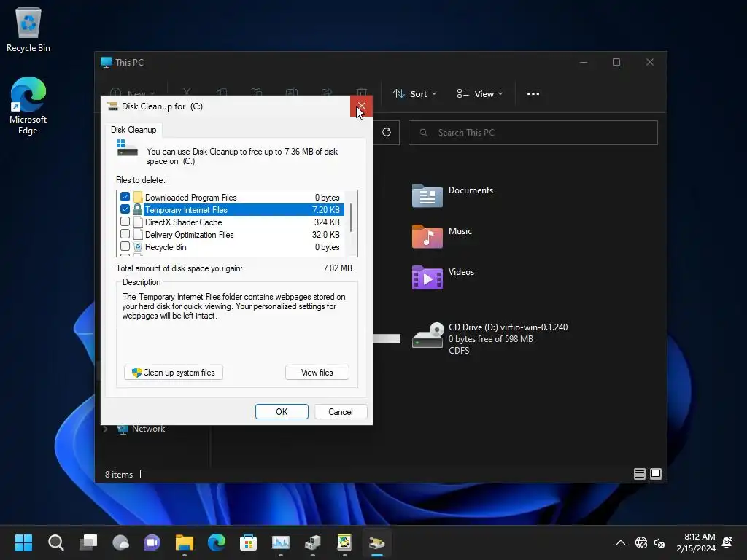Select the CD Drive (D:) icon
Viewport: 747px width, 560px height.
427,336
